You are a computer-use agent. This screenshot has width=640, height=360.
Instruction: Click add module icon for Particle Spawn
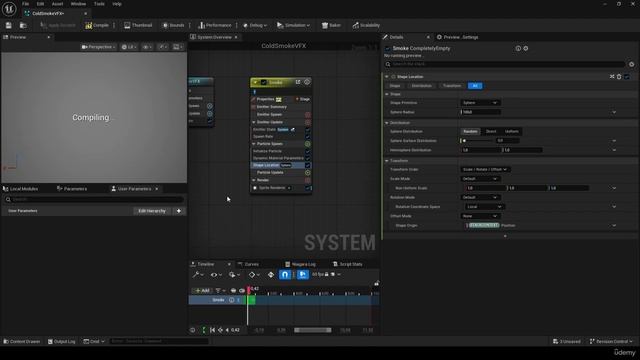(308, 144)
